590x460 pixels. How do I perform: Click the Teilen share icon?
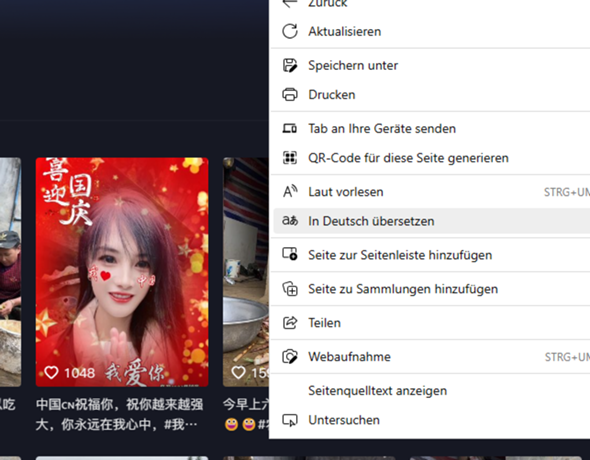290,322
